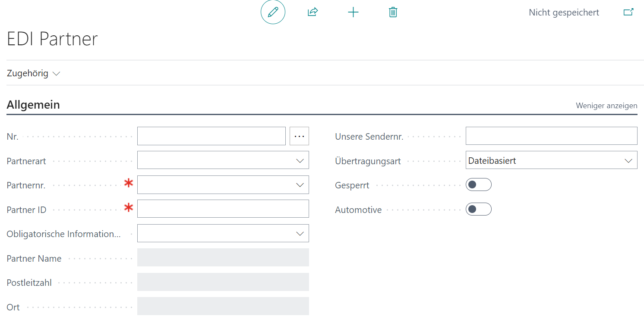Click into the Nr. input field
The image size is (644, 319).
(x=211, y=136)
